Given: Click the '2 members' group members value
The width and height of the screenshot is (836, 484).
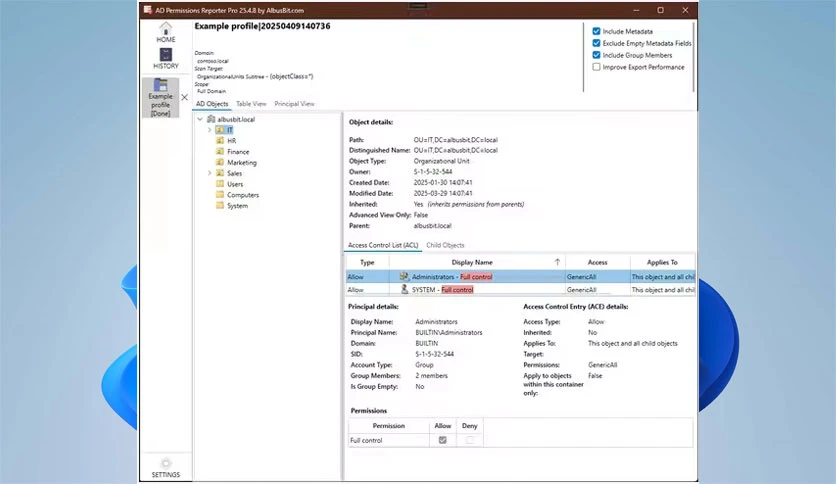Looking at the screenshot, I should pyautogui.click(x=431, y=376).
